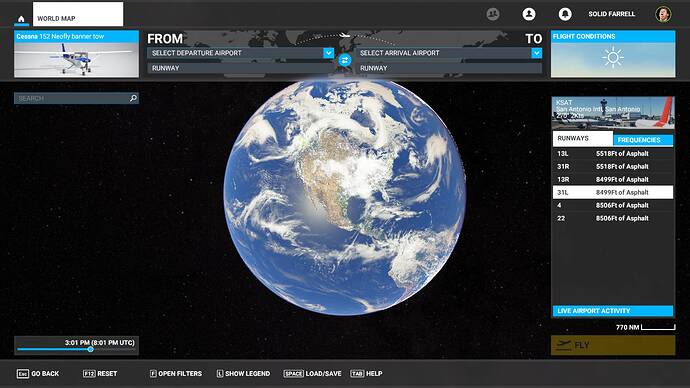
Task: Click the Select Departure Airport field
Action: point(241,53)
